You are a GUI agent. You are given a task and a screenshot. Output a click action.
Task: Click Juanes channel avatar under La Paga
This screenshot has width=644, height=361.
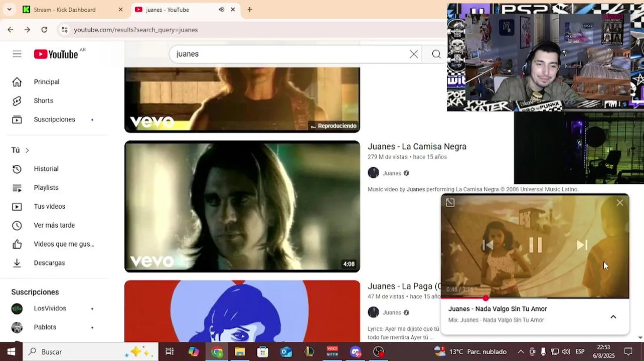pyautogui.click(x=373, y=312)
